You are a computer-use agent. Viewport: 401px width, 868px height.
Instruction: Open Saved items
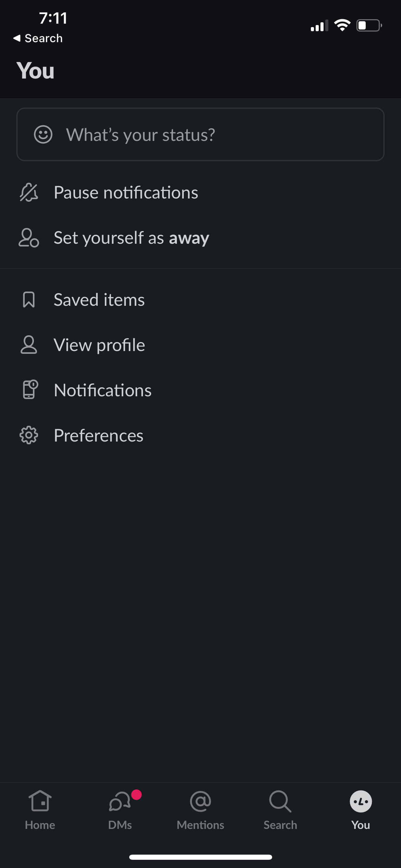click(99, 300)
